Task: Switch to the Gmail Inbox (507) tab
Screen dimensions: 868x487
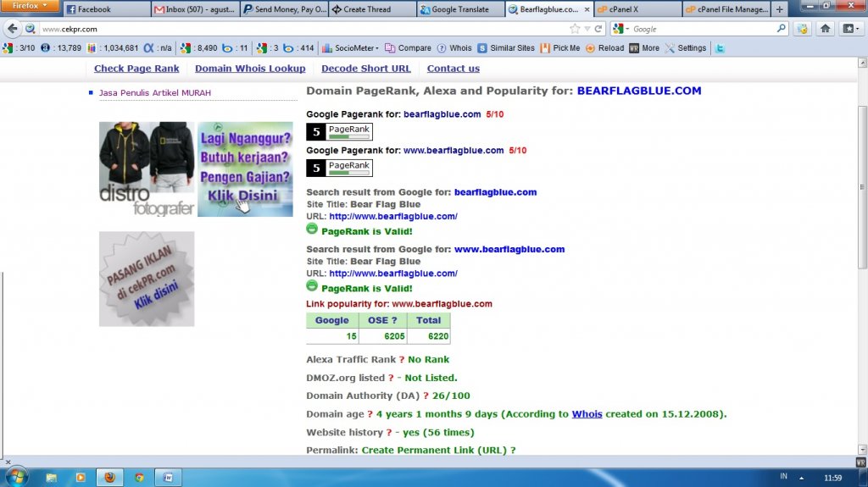Action: coord(196,9)
